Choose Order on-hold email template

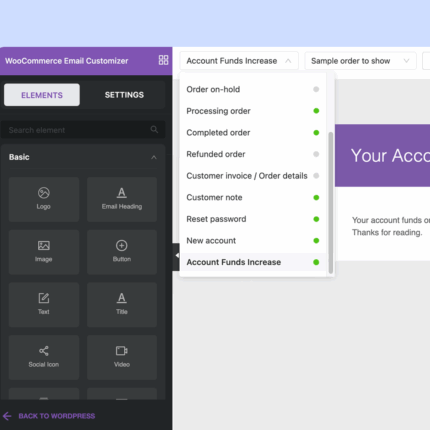point(253,89)
